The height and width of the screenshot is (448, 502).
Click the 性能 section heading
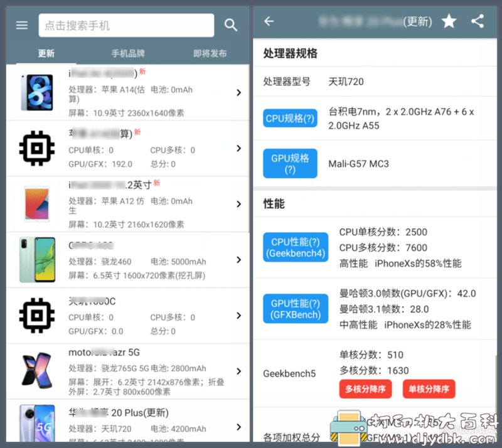(274, 204)
